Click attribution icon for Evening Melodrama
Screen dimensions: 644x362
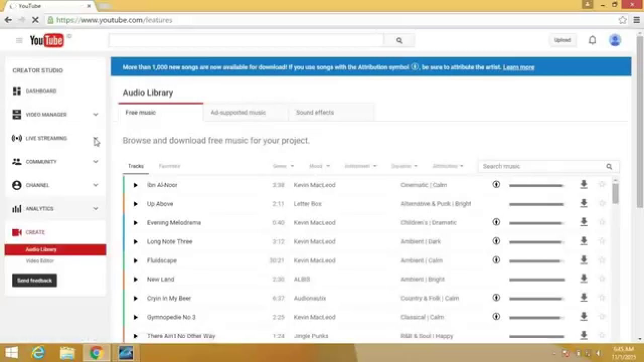(x=497, y=222)
